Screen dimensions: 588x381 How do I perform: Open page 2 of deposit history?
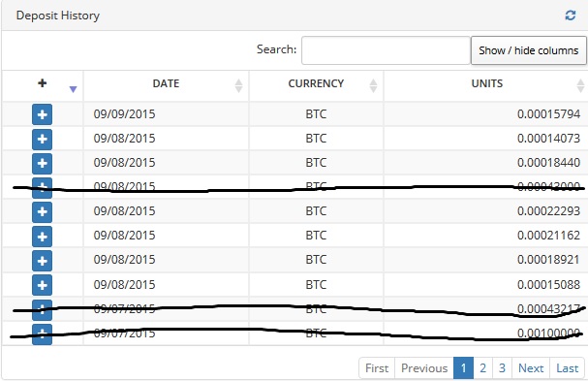pos(483,368)
